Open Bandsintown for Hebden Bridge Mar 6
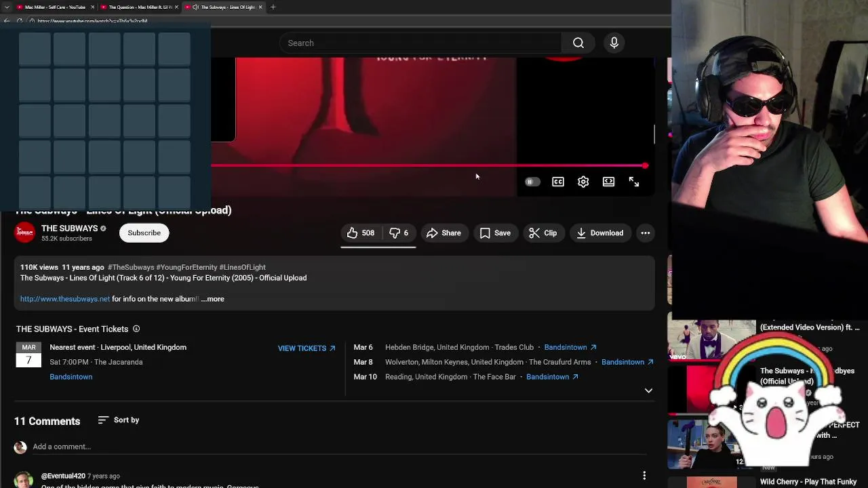 570,347
